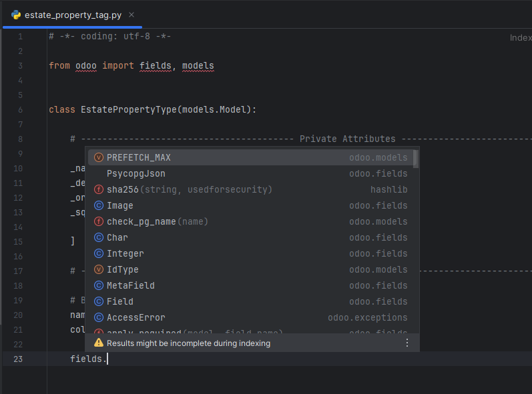This screenshot has width=532, height=394.
Task: Click function icon beside sha256
Action: pos(98,189)
